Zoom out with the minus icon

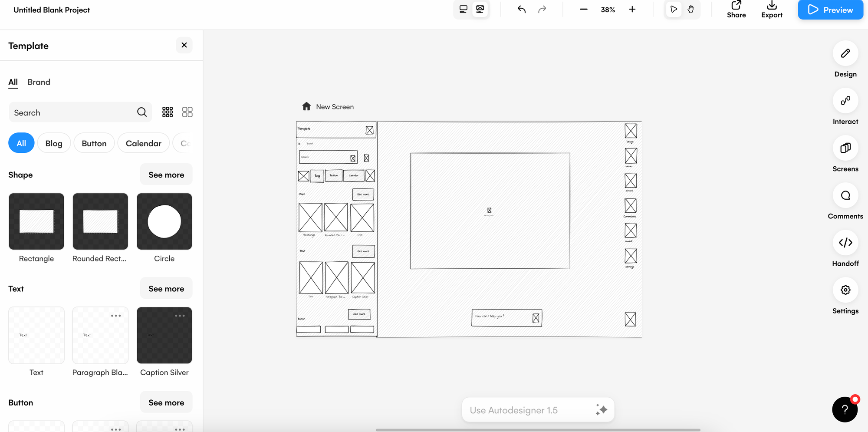(584, 10)
